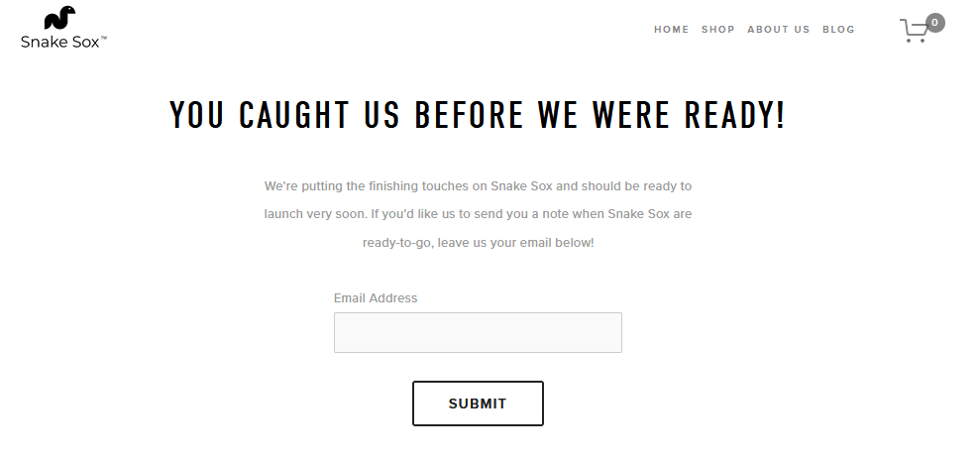The image size is (980, 461).
Task: Click the trademark symbol beside Snake Sox
Action: coord(104,38)
